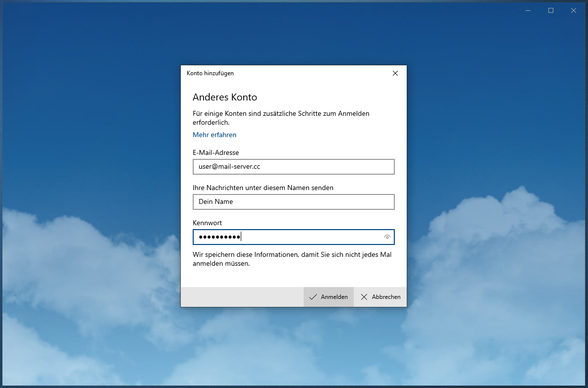
Task: Close the Konto hinzufügen dialog
Action: click(x=395, y=73)
